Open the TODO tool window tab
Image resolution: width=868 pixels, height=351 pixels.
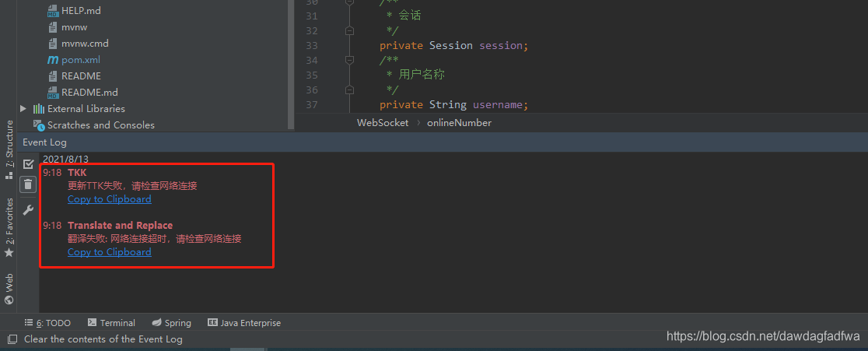[47, 323]
